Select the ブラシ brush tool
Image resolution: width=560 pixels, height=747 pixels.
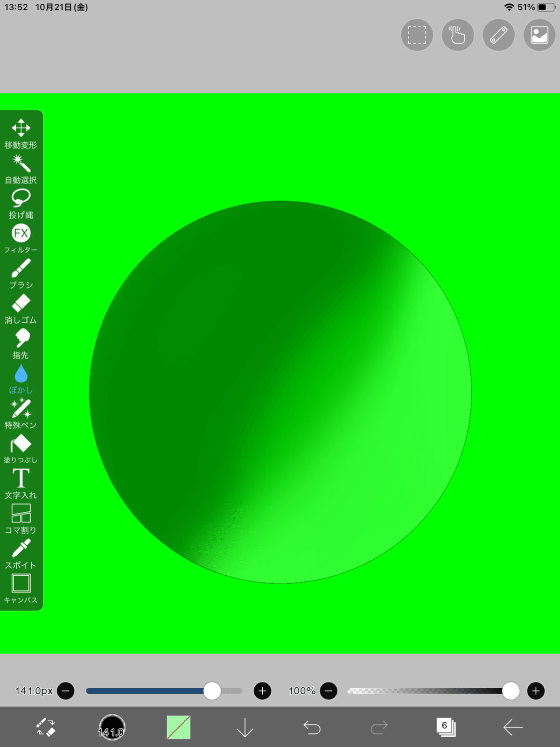[x=21, y=274]
